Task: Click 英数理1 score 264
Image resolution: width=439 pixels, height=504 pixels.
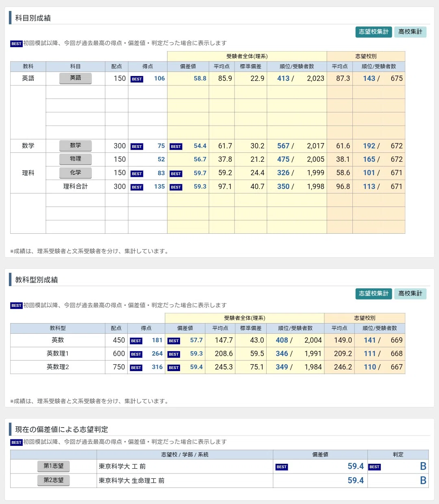Action: tap(157, 354)
